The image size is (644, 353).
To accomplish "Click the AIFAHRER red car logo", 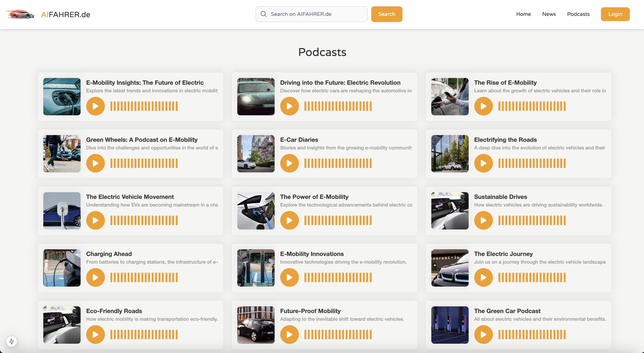I will tap(21, 14).
